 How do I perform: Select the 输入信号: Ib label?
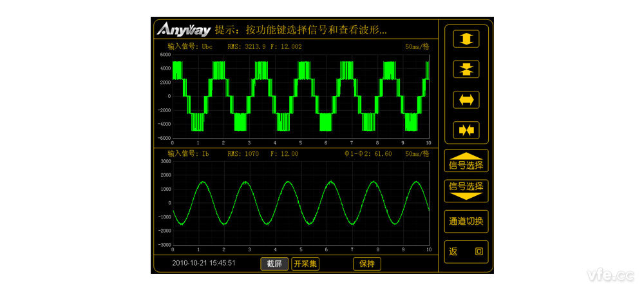coord(188,154)
